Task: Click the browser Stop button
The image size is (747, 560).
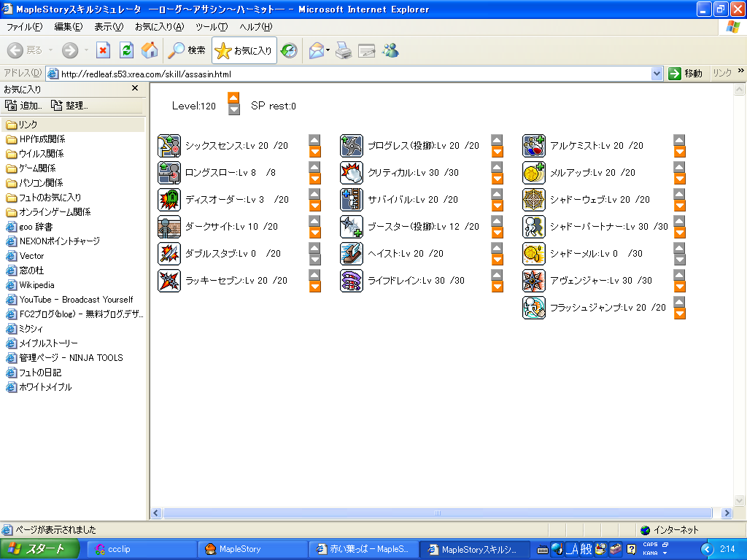Action: click(x=103, y=50)
